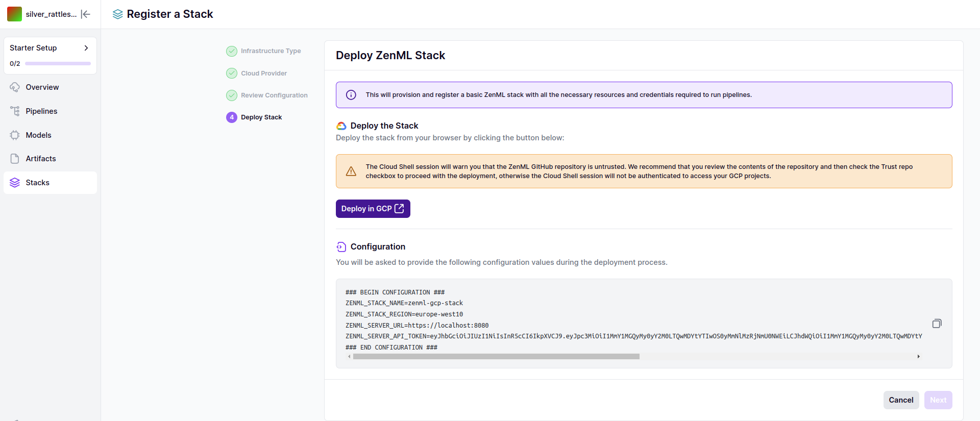Click the Cloud Shell untrusted warning text
980x421 pixels.
(x=639, y=171)
